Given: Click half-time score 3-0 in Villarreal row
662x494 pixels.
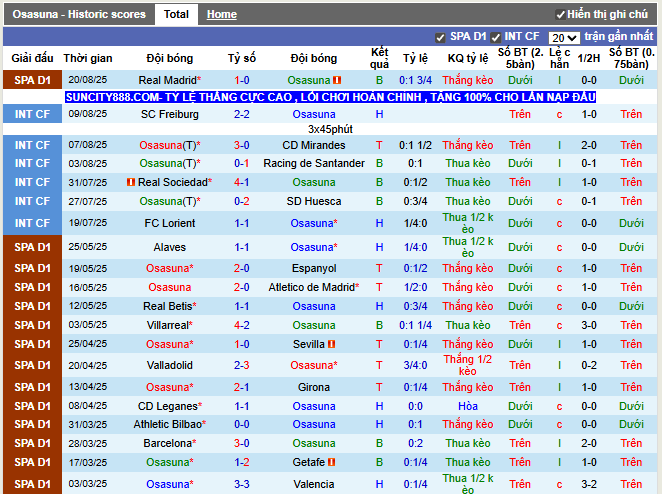Looking at the screenshot, I should click(589, 325).
